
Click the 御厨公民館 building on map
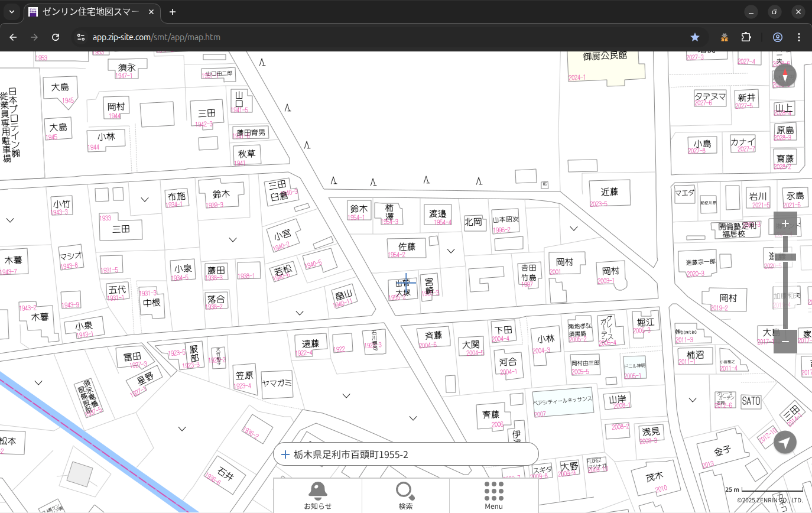(x=605, y=66)
